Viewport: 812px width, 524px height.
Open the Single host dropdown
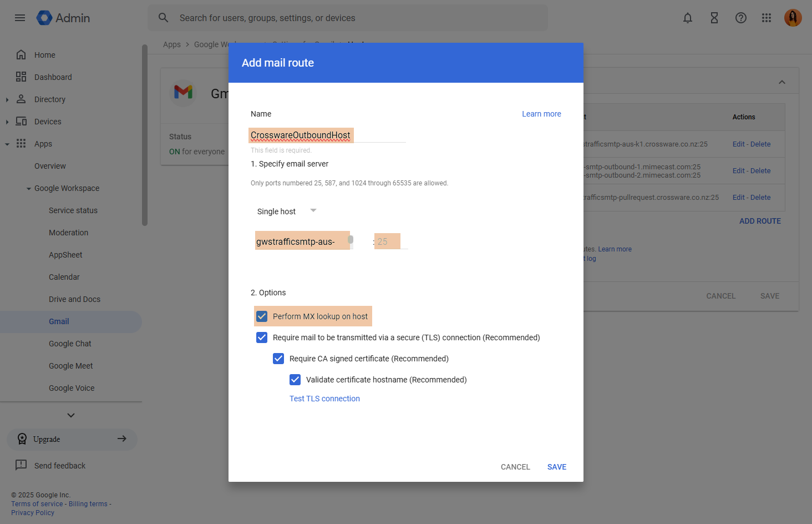click(x=286, y=211)
